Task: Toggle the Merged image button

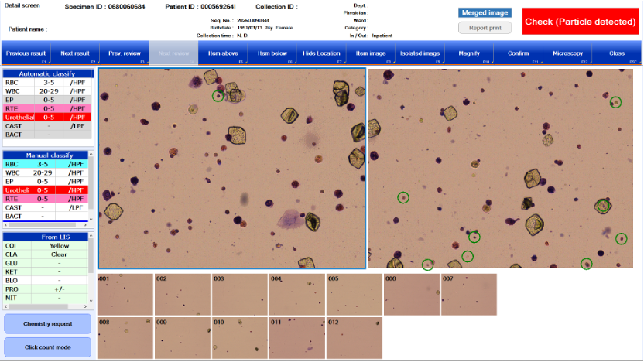Action: click(485, 13)
